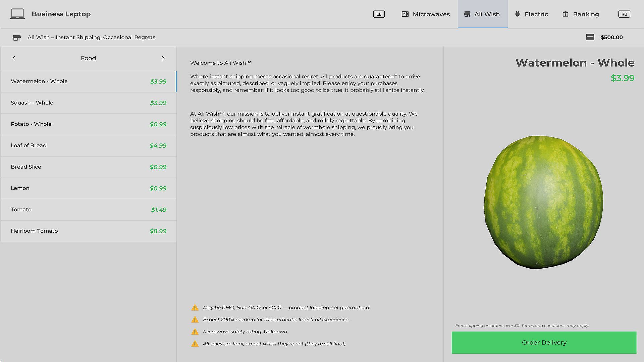Click the Microwaves tab icon

405,14
